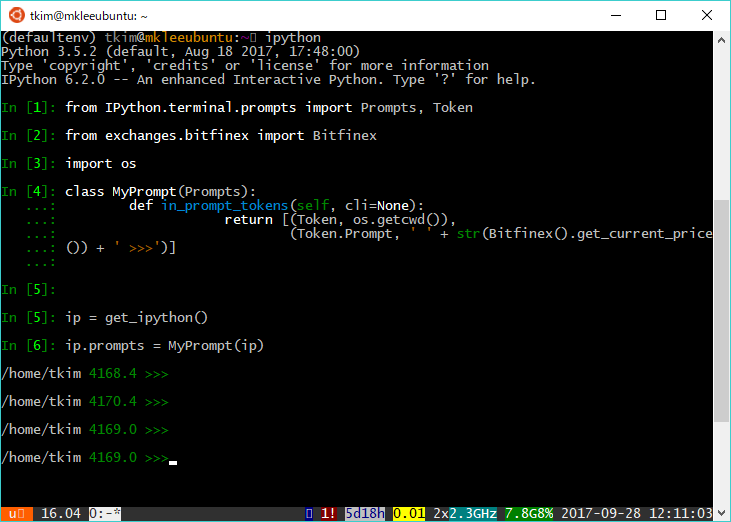
Task: Click the scrollbar up arrow
Action: [x=721, y=41]
